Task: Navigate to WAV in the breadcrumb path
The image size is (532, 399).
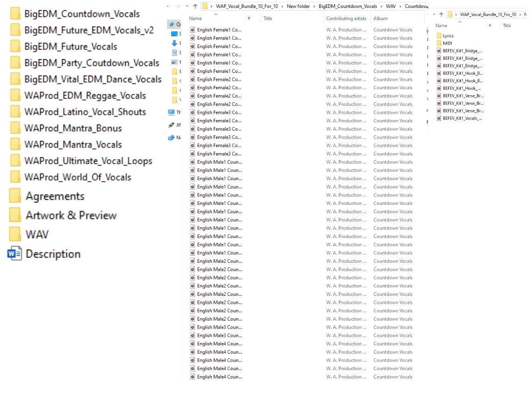Action: 391,7
